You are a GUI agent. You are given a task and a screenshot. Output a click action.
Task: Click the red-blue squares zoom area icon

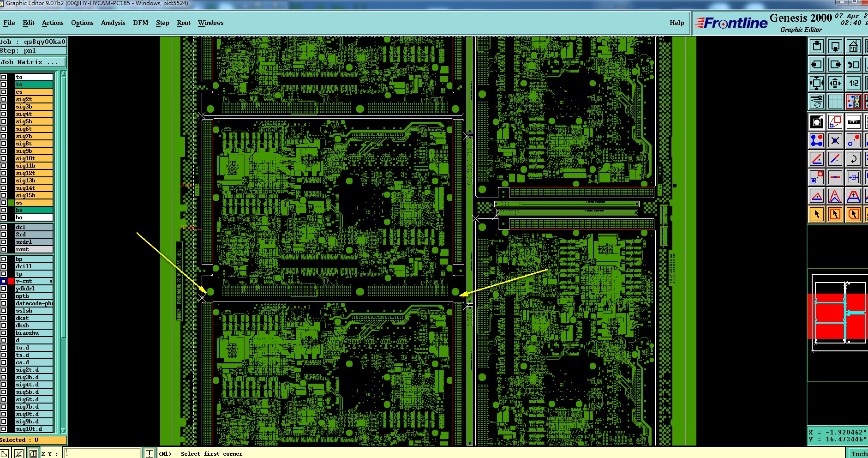(835, 122)
